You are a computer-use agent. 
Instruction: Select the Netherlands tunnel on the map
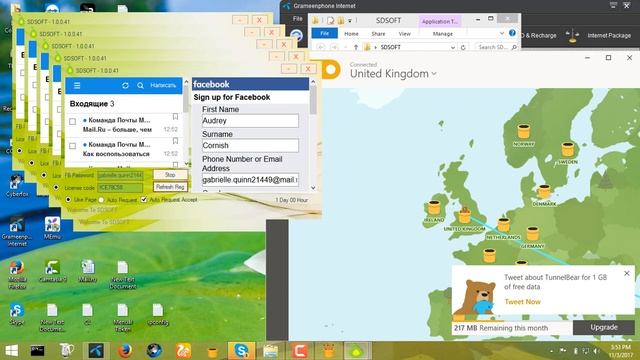504,225
